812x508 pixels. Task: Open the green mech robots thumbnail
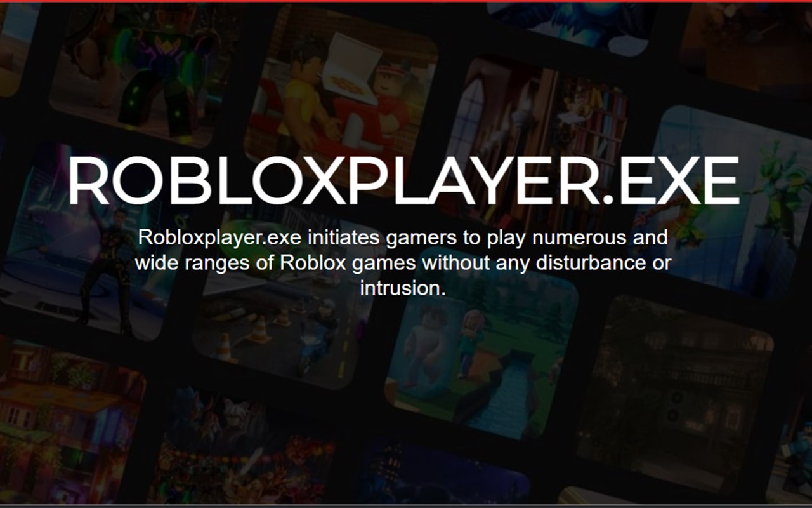pos(723,203)
